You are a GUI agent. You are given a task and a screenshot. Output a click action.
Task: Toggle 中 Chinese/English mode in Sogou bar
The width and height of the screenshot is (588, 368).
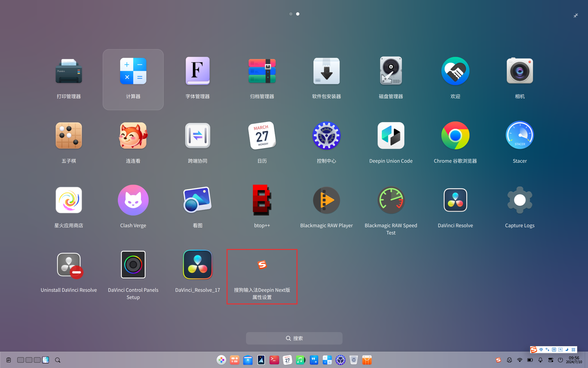pos(541,350)
